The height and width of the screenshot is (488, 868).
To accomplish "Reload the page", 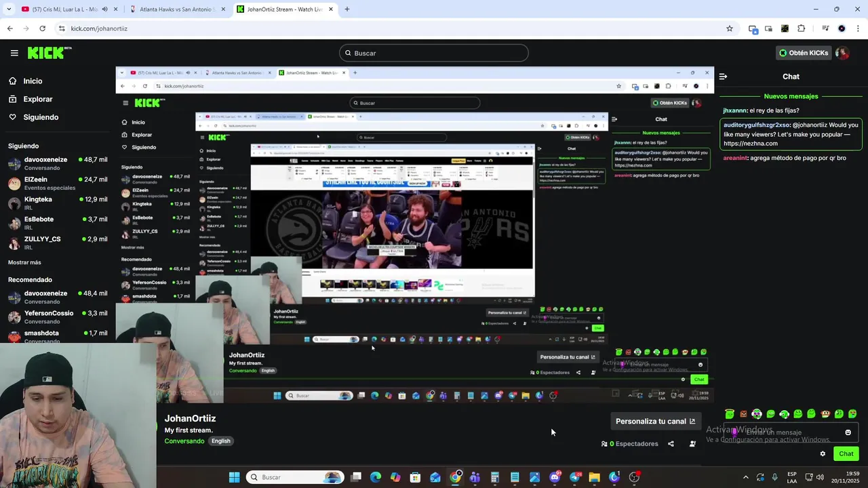I will [x=42, y=28].
